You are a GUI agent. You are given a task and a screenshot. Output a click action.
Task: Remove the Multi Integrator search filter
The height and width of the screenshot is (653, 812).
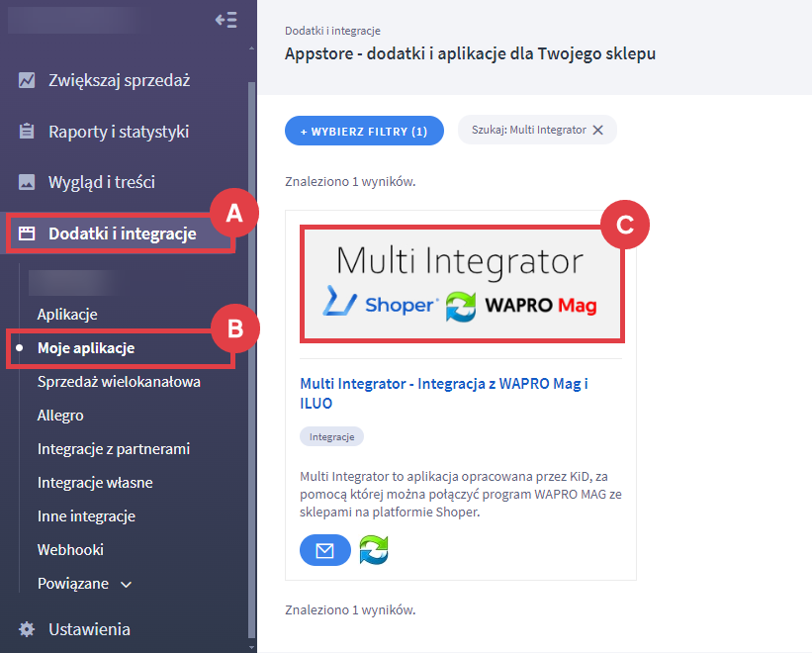click(597, 131)
